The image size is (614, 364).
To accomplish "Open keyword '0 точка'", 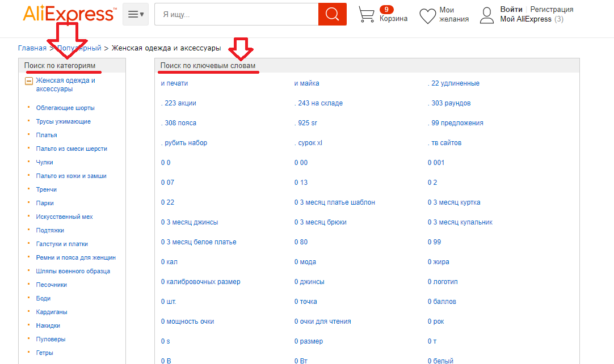I will pyautogui.click(x=306, y=302).
